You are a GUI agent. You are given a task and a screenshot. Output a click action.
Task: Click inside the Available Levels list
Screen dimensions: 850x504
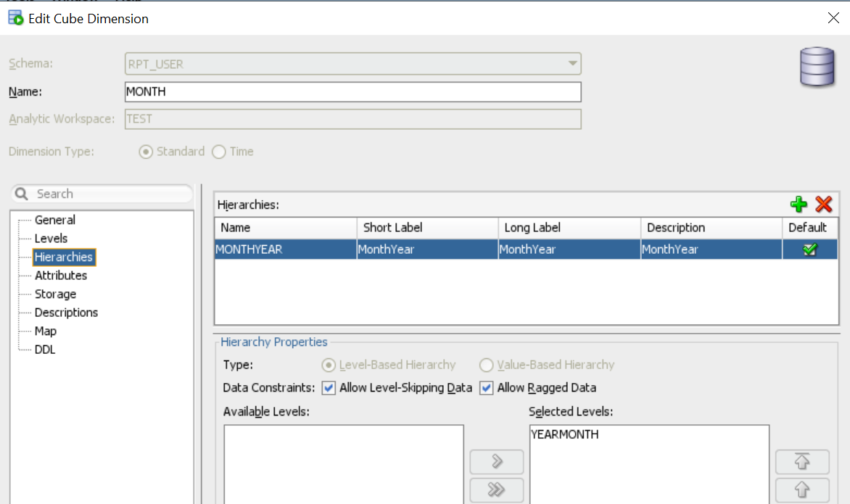[344, 464]
